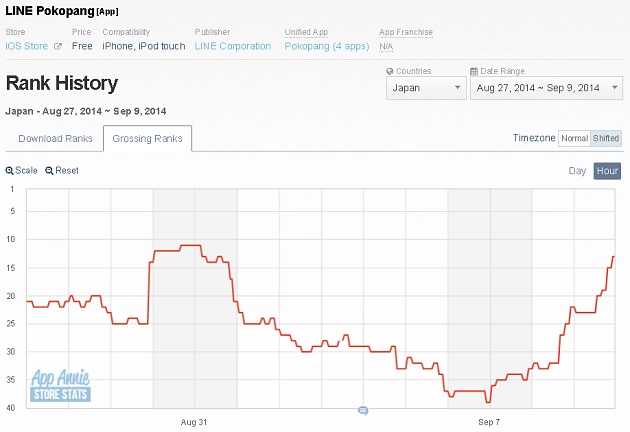
Task: Click the Unified App header label
Action: tap(306, 32)
